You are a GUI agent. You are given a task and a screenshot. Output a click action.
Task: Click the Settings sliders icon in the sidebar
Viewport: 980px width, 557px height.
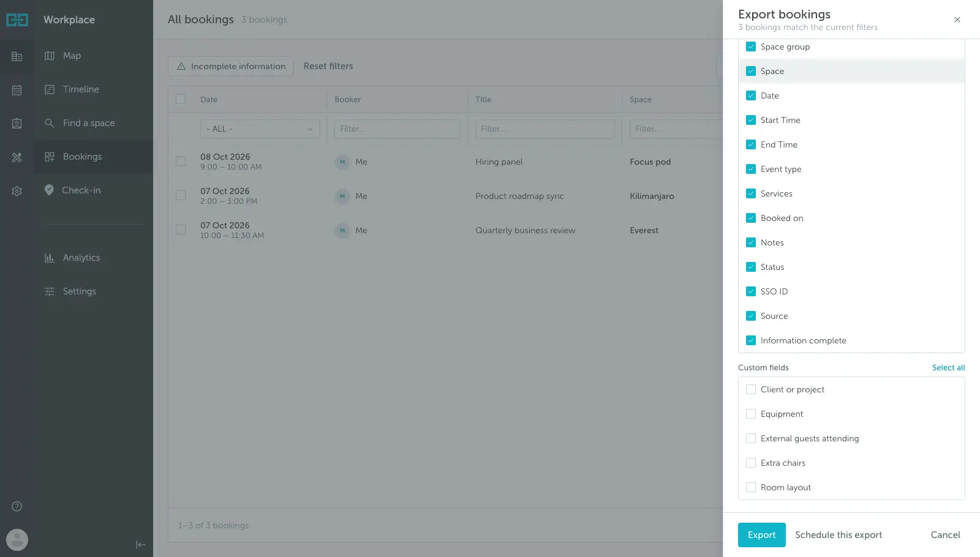50,291
